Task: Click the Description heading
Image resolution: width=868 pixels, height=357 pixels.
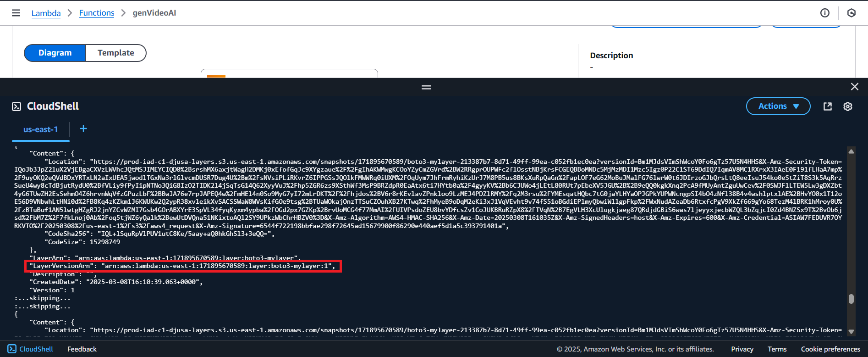Action: click(611, 56)
